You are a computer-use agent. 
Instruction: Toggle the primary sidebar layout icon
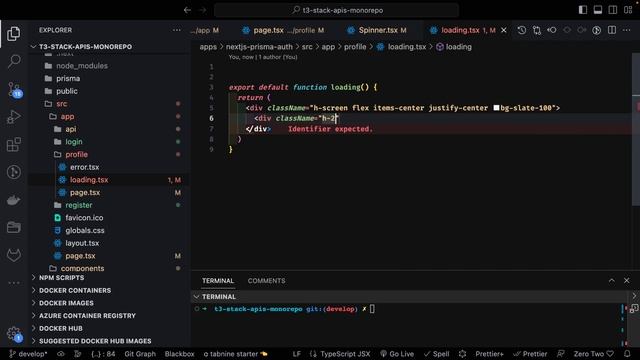(x=583, y=10)
